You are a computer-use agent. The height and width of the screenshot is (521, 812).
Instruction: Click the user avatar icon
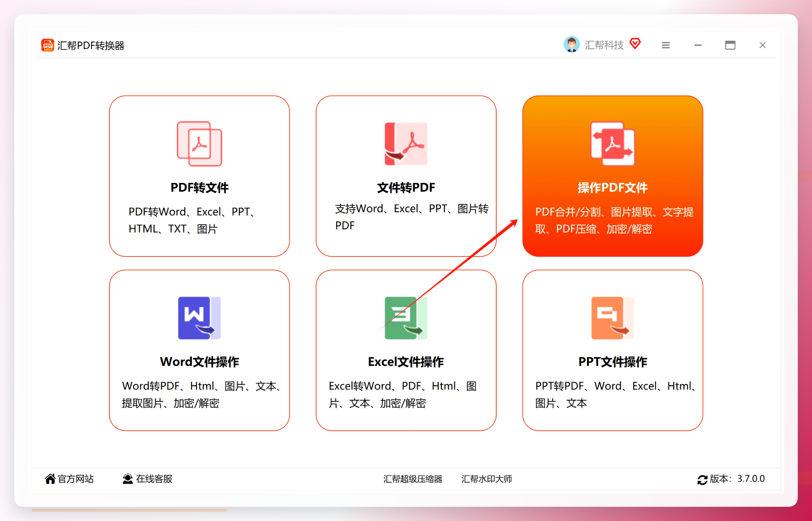572,44
